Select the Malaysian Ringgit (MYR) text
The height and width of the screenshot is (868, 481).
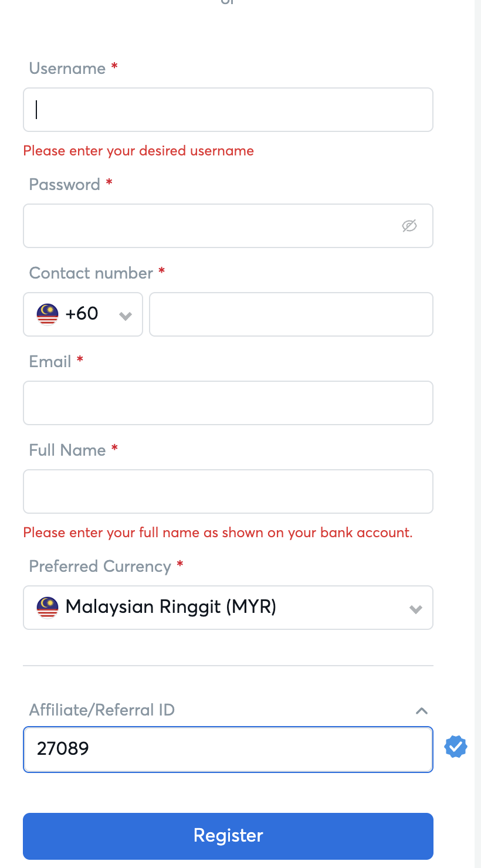(x=171, y=606)
